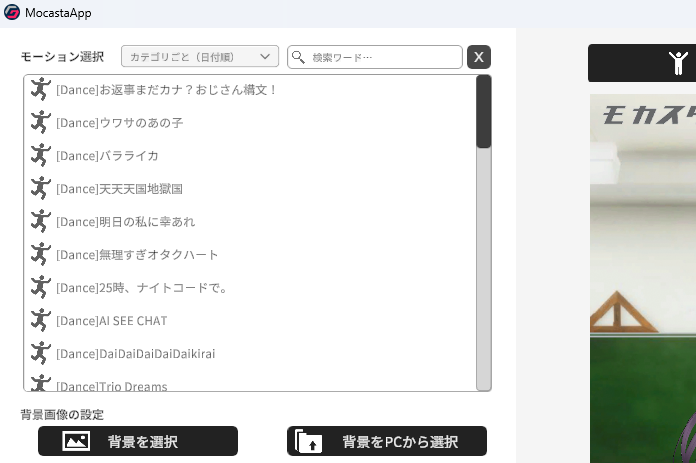The image size is (696, 463).
Task: Click the motion list scrollbar thumb
Action: click(x=483, y=111)
